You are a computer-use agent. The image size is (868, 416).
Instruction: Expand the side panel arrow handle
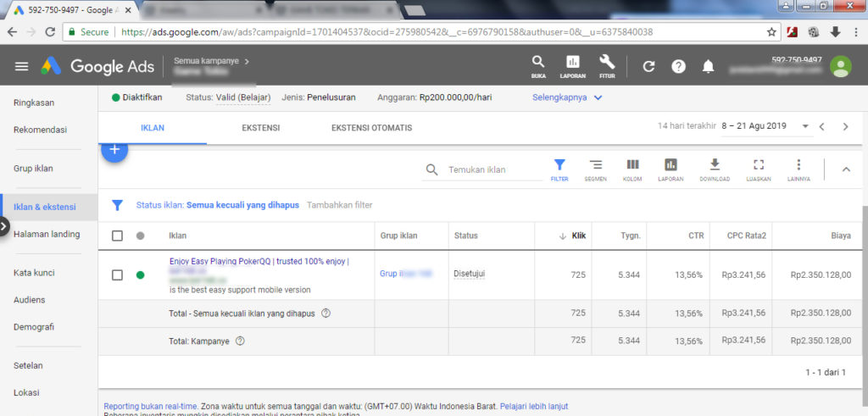pos(4,225)
